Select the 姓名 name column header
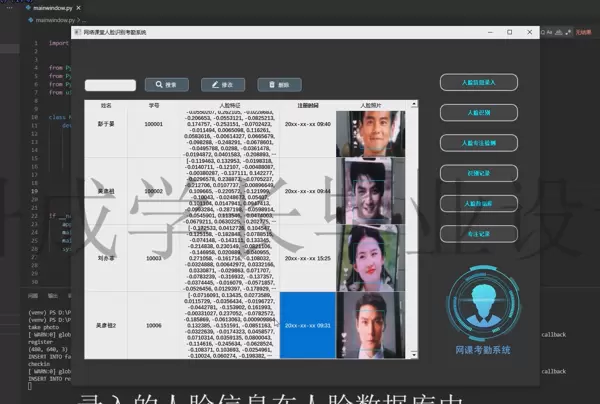 (106, 104)
